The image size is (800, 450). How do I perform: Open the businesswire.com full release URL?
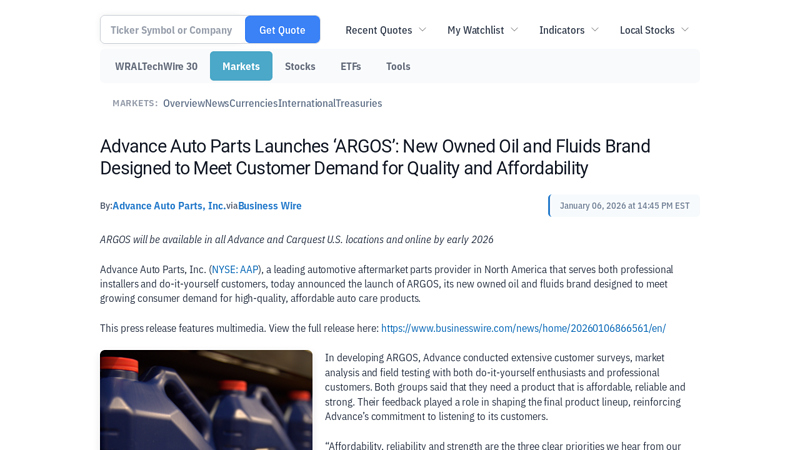pyautogui.click(x=523, y=328)
